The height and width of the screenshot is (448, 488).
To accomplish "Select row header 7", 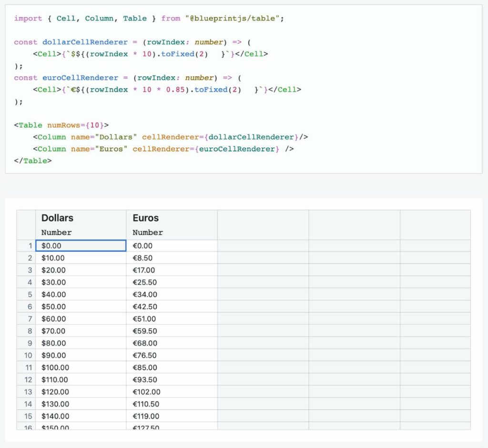I will tap(26, 318).
